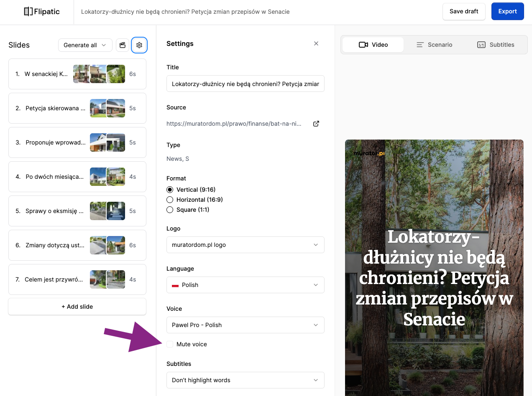Image resolution: width=532 pixels, height=396 pixels.
Task: Open the muratordom.pl source link
Action: click(x=234, y=124)
